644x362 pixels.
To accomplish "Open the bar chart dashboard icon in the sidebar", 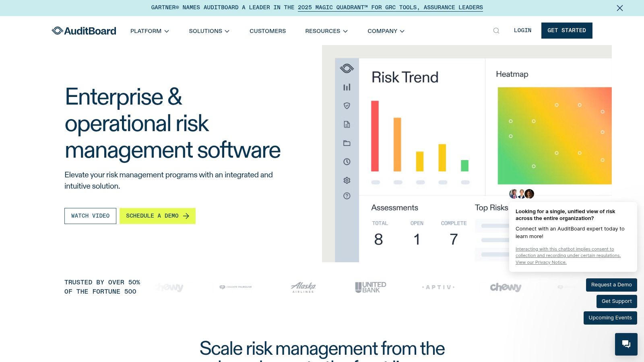I will coord(347,87).
